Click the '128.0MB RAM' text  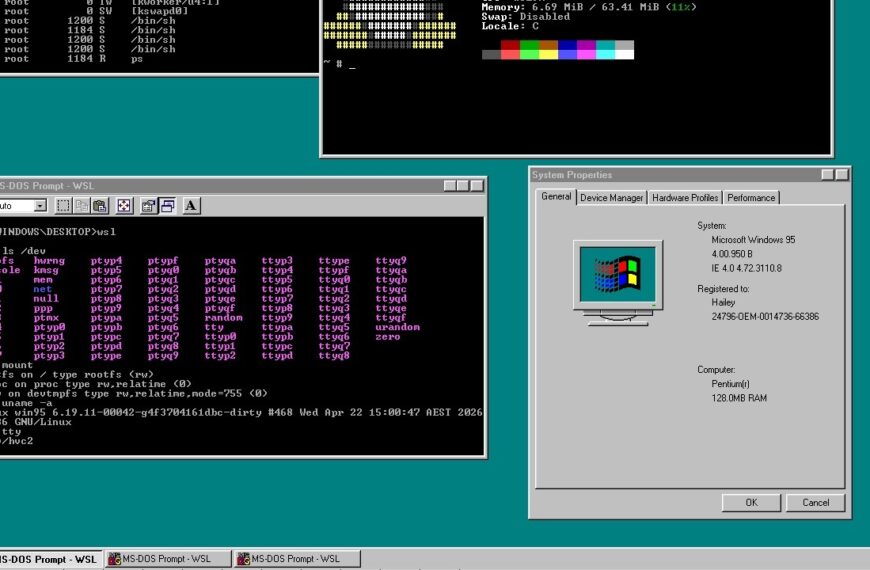[x=739, y=398]
